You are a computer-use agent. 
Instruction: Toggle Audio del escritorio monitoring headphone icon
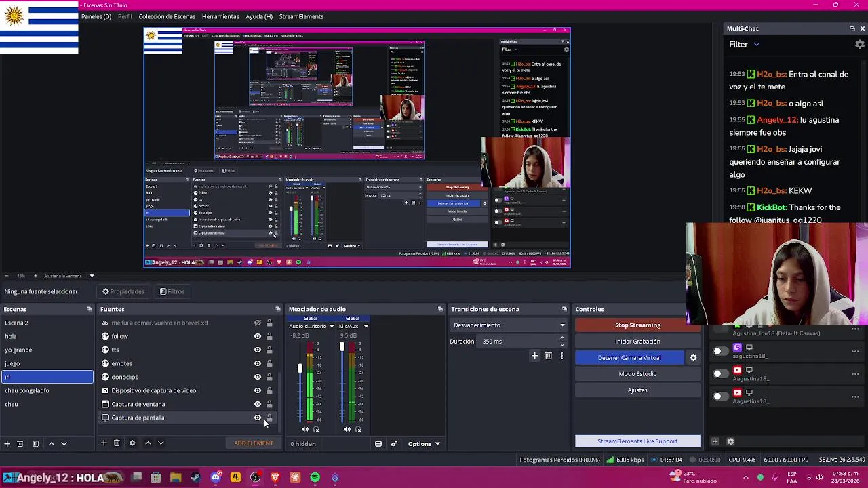[316, 429]
